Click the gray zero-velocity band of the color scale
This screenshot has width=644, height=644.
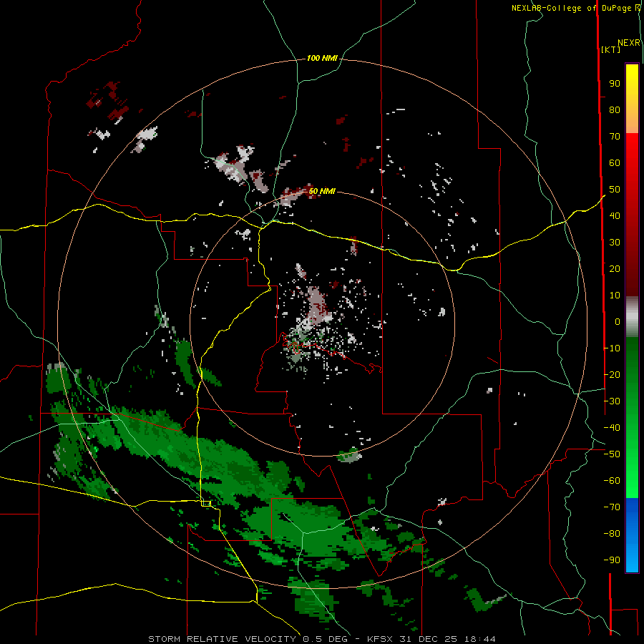coord(632,317)
